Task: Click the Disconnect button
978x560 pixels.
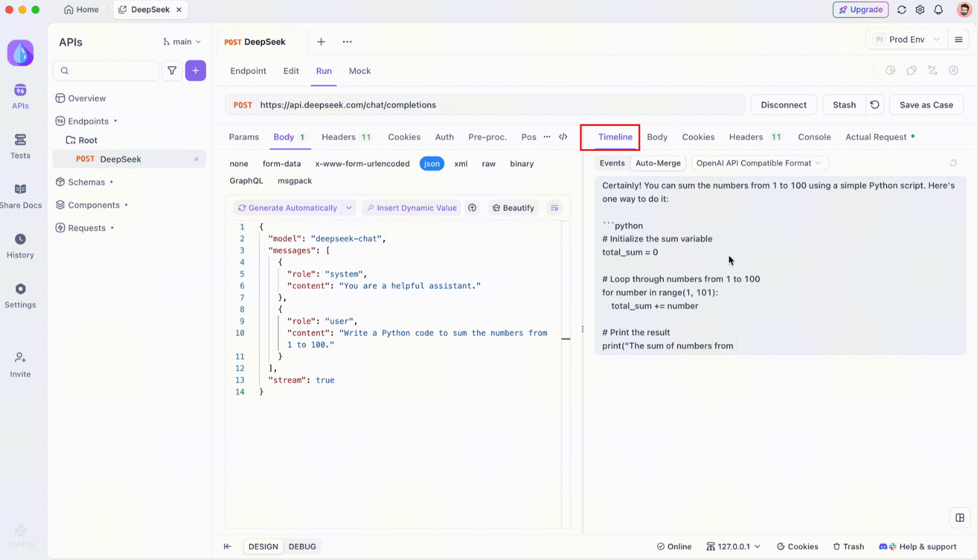Action: click(x=784, y=105)
